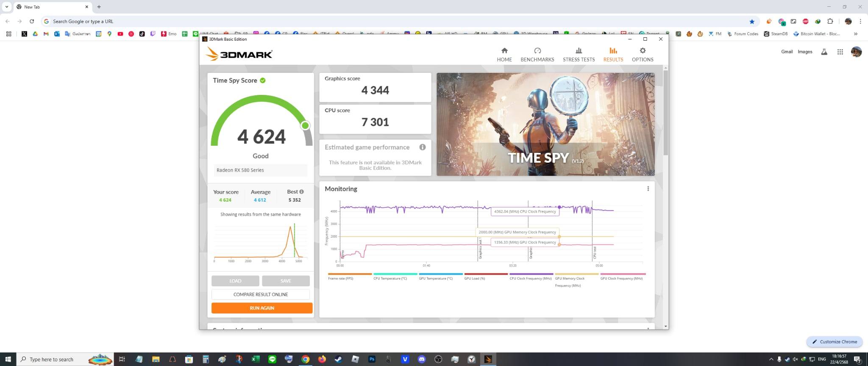Open Discord from the taskbar
868x366 pixels.
pyautogui.click(x=421, y=359)
